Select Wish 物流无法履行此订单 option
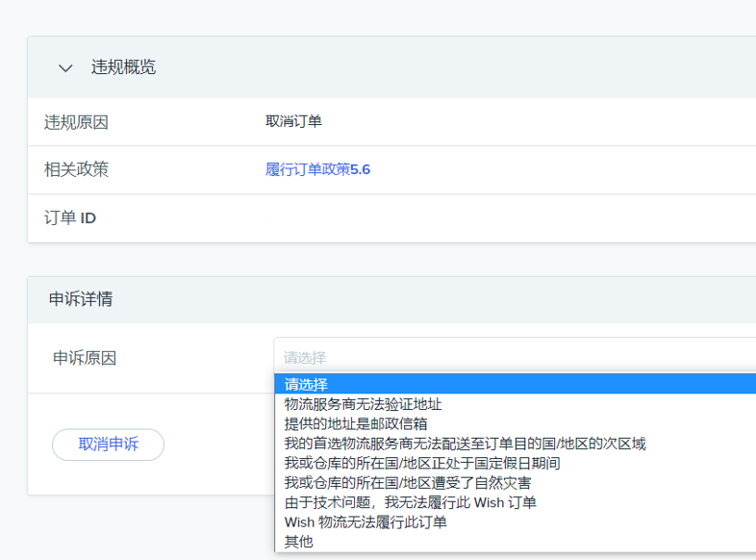Viewport: 756px width, 560px height. (x=365, y=522)
